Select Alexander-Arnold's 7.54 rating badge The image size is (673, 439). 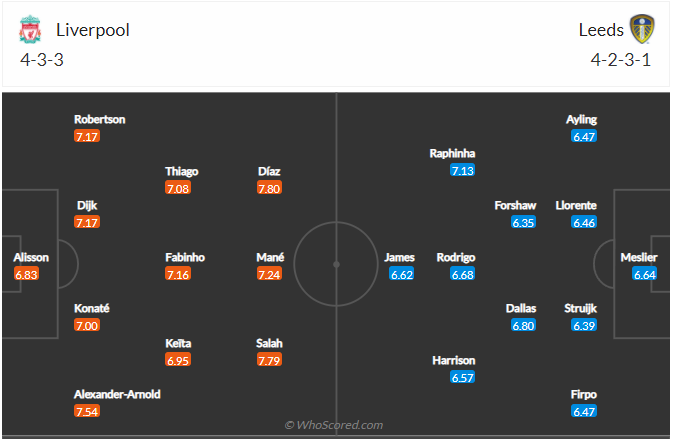coord(87,411)
